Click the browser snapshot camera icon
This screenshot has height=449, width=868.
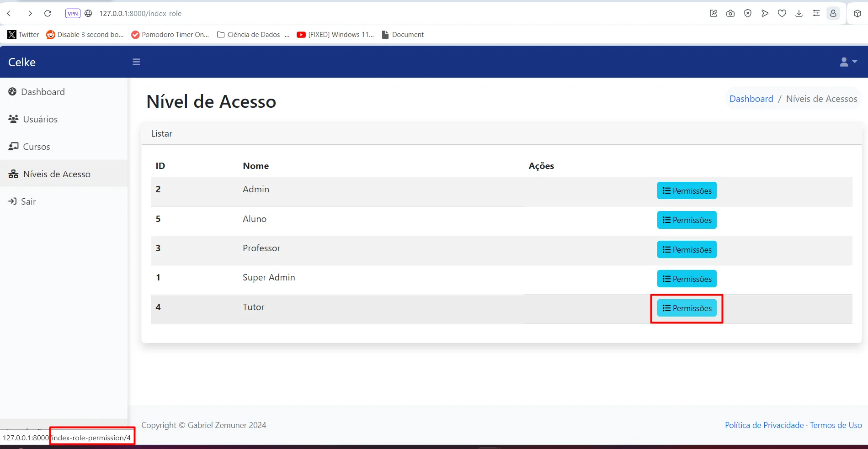pos(730,13)
